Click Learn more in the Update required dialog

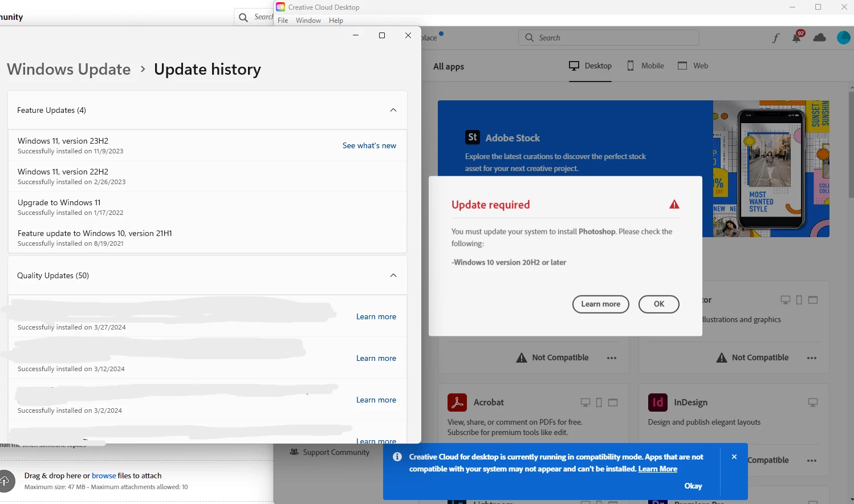tap(601, 304)
